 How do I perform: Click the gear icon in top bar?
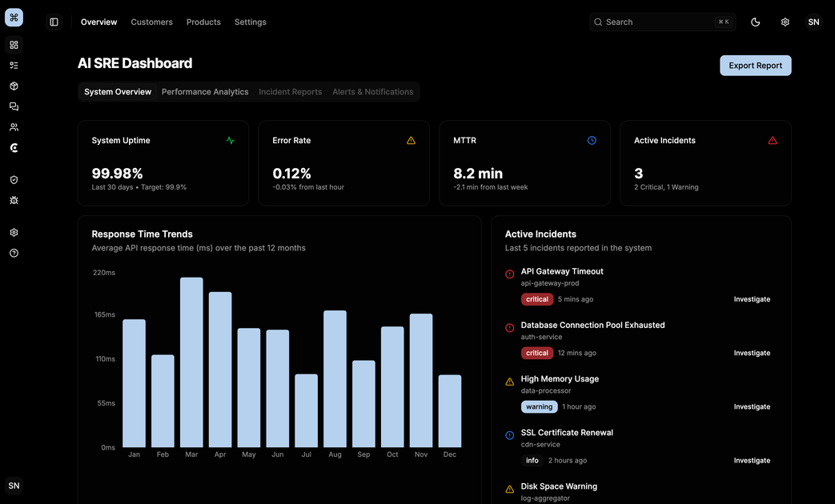click(785, 22)
